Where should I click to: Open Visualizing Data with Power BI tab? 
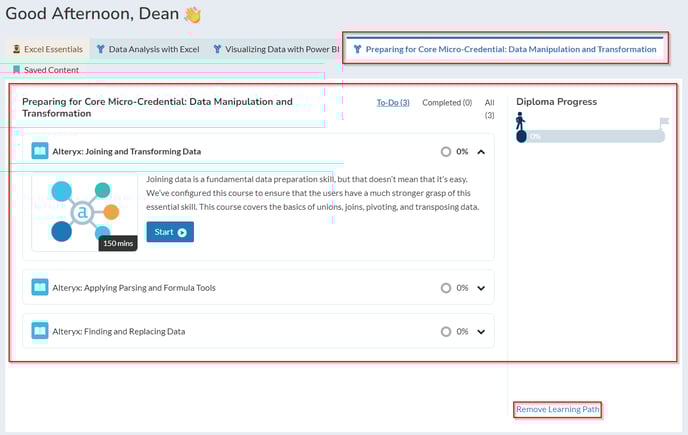276,49
